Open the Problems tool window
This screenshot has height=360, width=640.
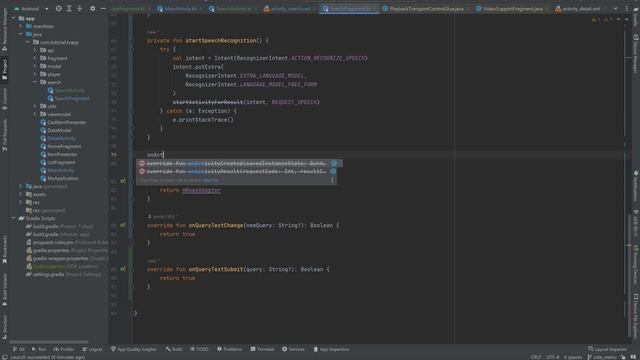point(229,349)
